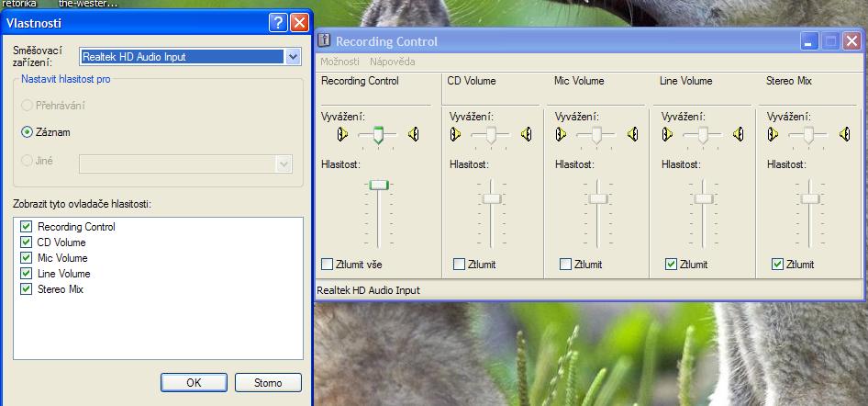The image size is (868, 406).
Task: Click left speaker icon in CD Volume column
Action: [x=456, y=134]
